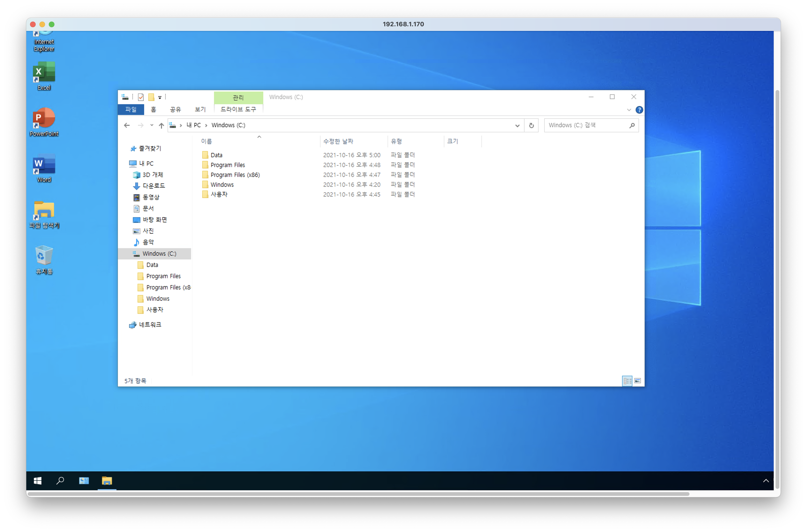Viewport: 807px width, 532px height.
Task: Switch to large icons view in status bar
Action: pos(637,381)
